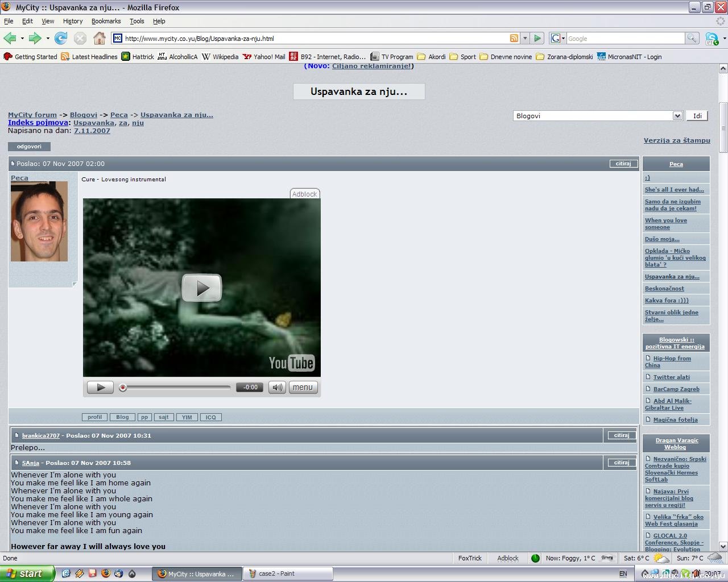Viewport: 728px width, 582px height.
Task: Open the Dnevne novine bookmarks folder
Action: point(506,56)
